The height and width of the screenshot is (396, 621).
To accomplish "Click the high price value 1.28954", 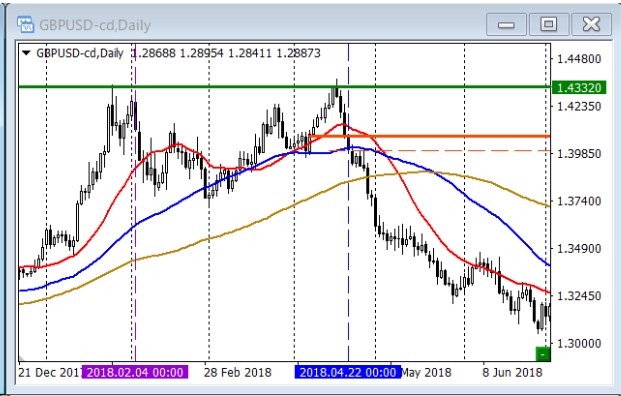I will 202,53.
